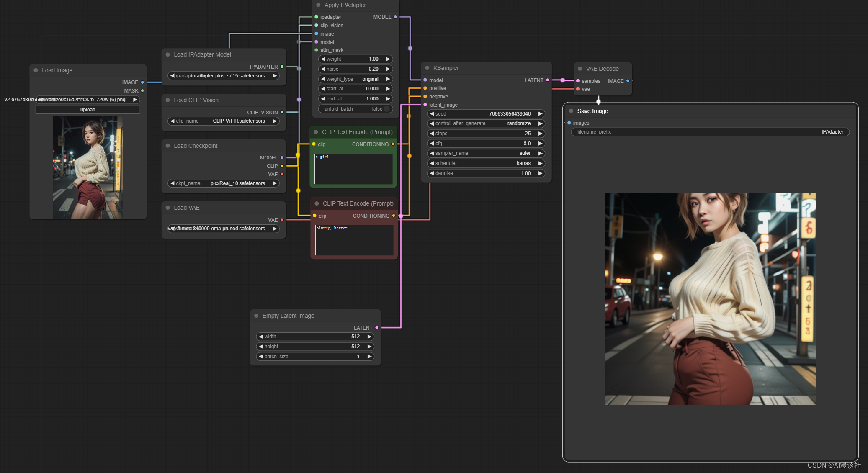Toggle the unfold_batch switch

[386, 109]
